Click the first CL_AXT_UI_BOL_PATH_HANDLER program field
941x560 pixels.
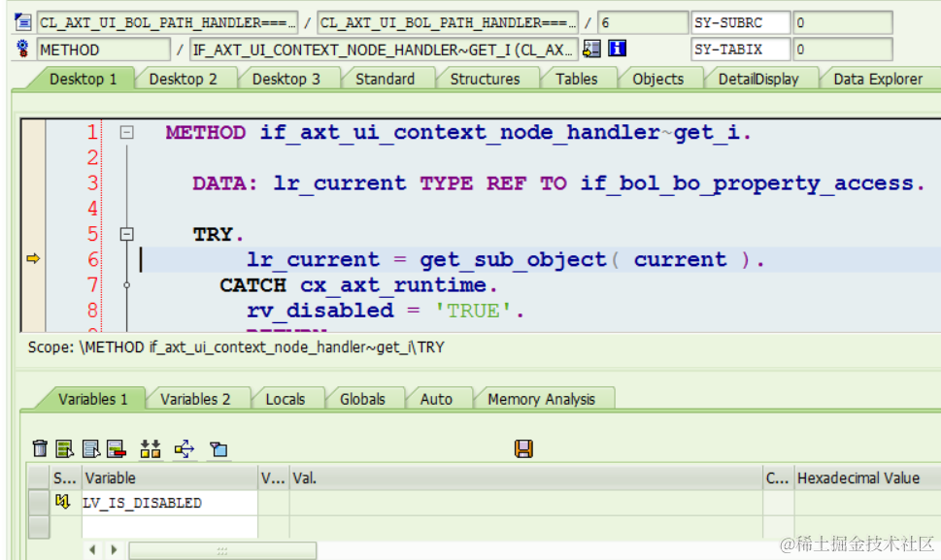coord(167,22)
